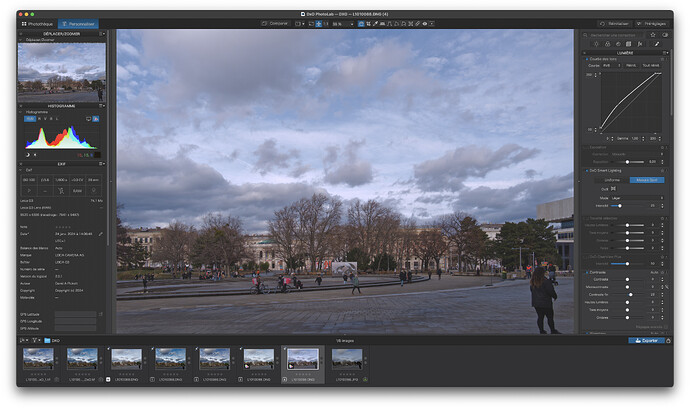Image resolution: width=690 pixels, height=409 pixels.
Task: Open the local adjustments brush icon
Action: click(657, 44)
